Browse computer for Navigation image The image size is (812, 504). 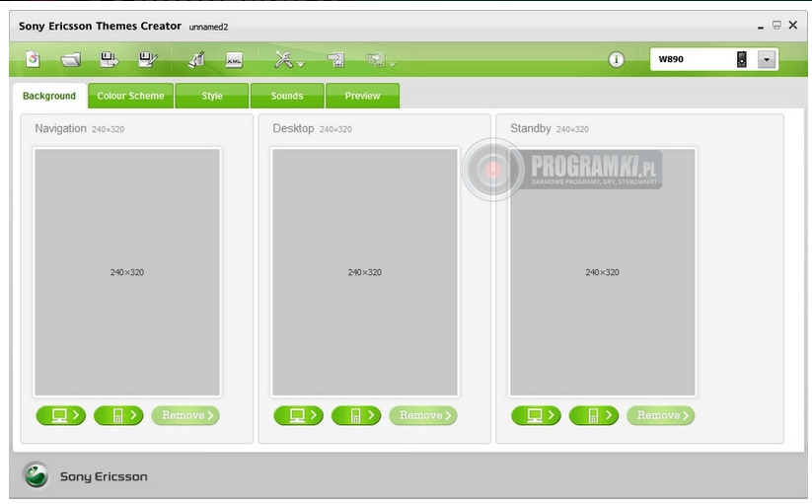pyautogui.click(x=60, y=415)
